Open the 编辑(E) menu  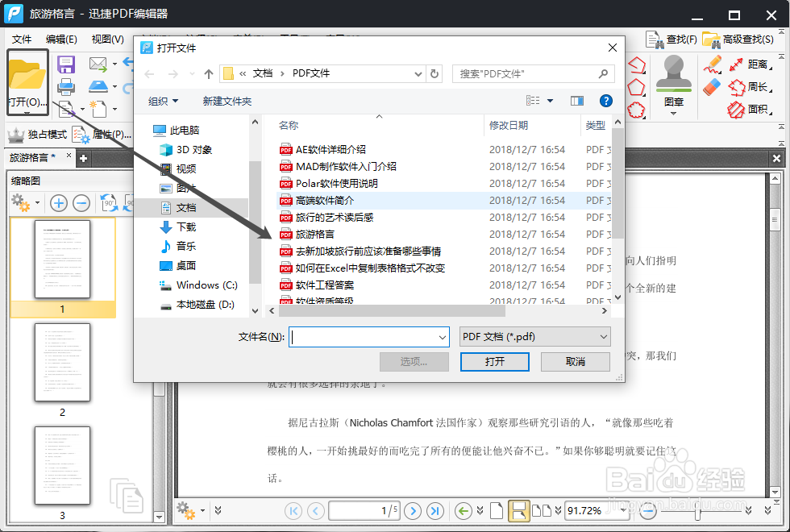tap(61, 39)
